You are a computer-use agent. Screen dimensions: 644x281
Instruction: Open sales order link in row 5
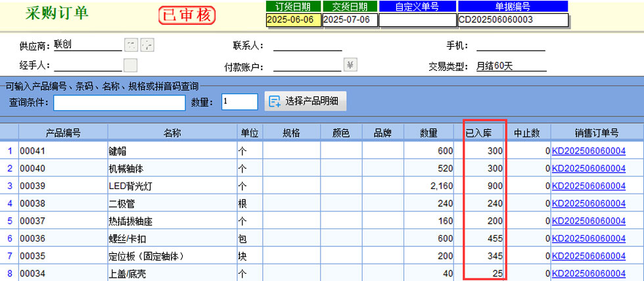[588, 221]
